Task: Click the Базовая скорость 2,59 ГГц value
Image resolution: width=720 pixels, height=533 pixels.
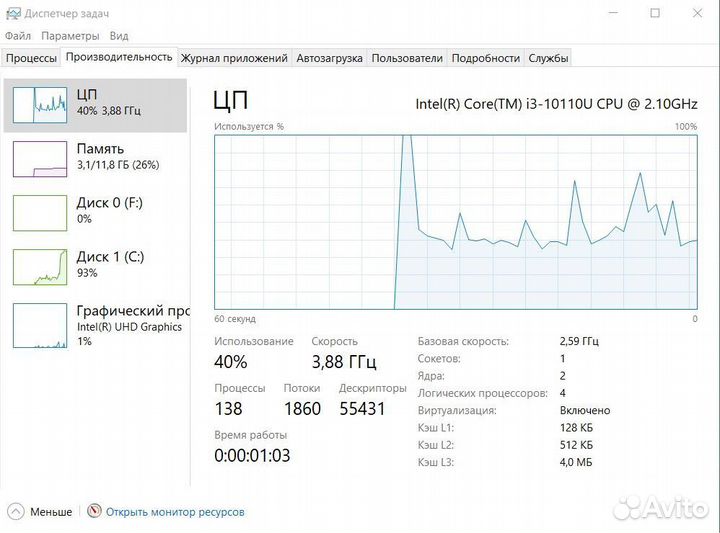Action: pos(579,341)
